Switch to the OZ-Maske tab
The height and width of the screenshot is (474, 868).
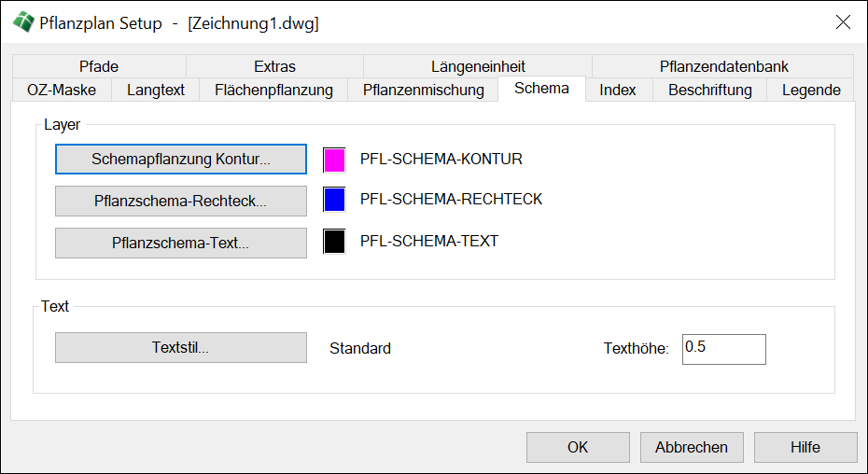point(62,90)
